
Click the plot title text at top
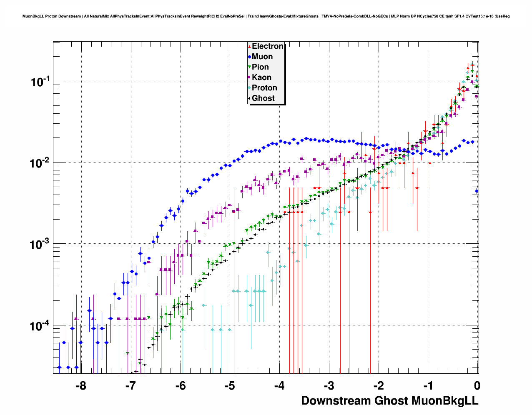[x=266, y=16]
